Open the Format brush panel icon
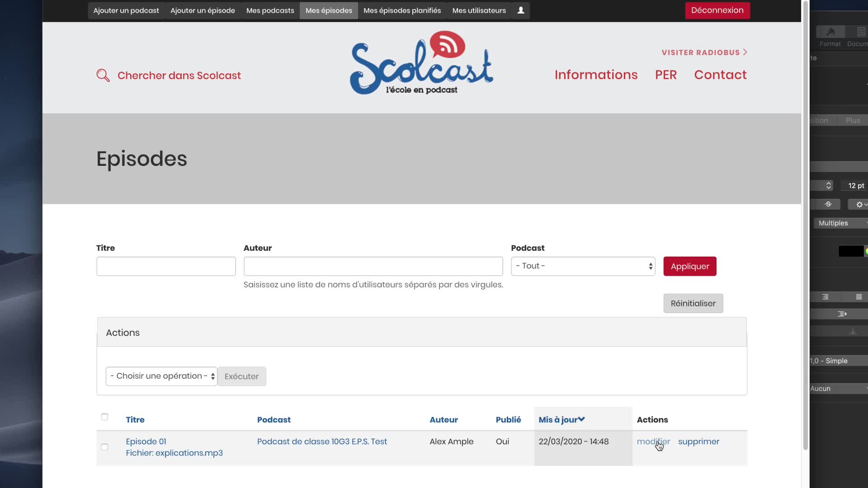 tap(830, 32)
